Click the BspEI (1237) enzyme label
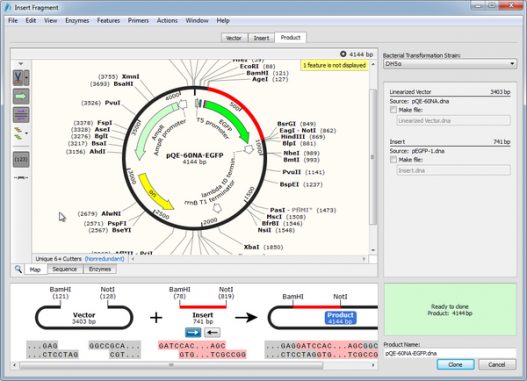This screenshot has height=381, width=527. [301, 184]
